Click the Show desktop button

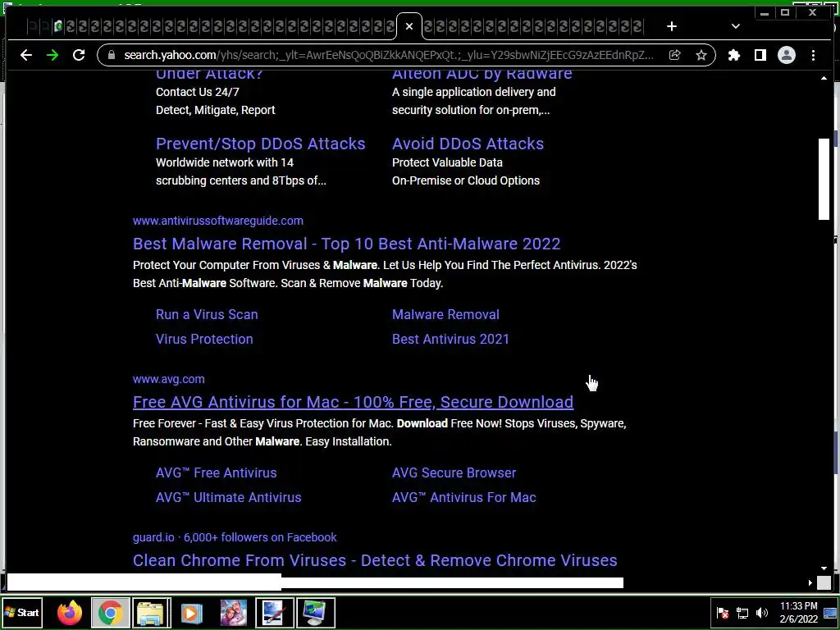[x=830, y=613]
